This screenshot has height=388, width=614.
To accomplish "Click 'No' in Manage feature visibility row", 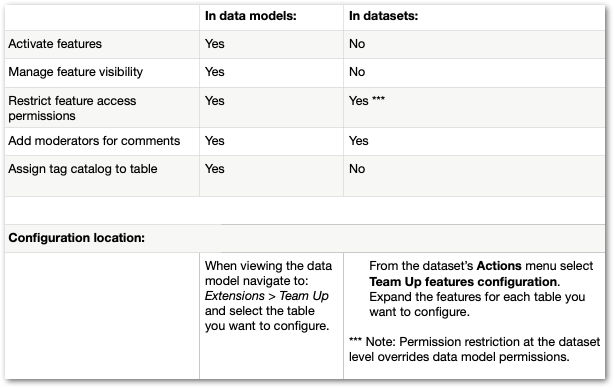I will (357, 72).
